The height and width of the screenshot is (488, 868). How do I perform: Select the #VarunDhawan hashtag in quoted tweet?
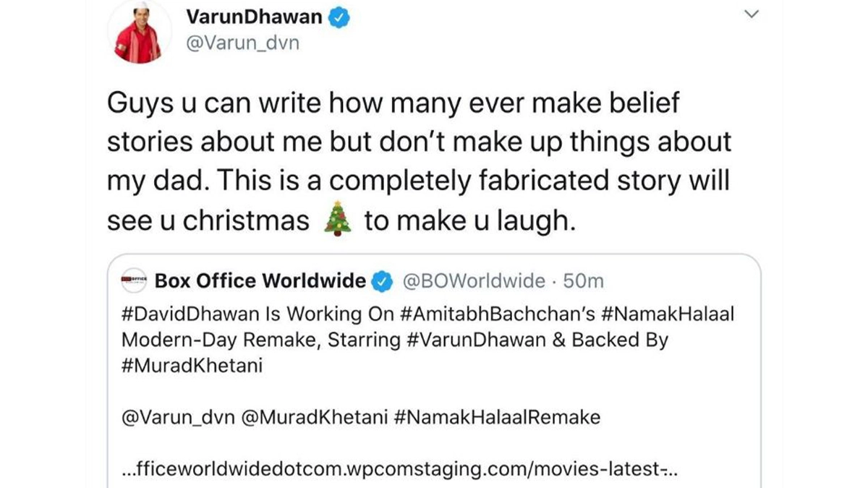click(474, 340)
